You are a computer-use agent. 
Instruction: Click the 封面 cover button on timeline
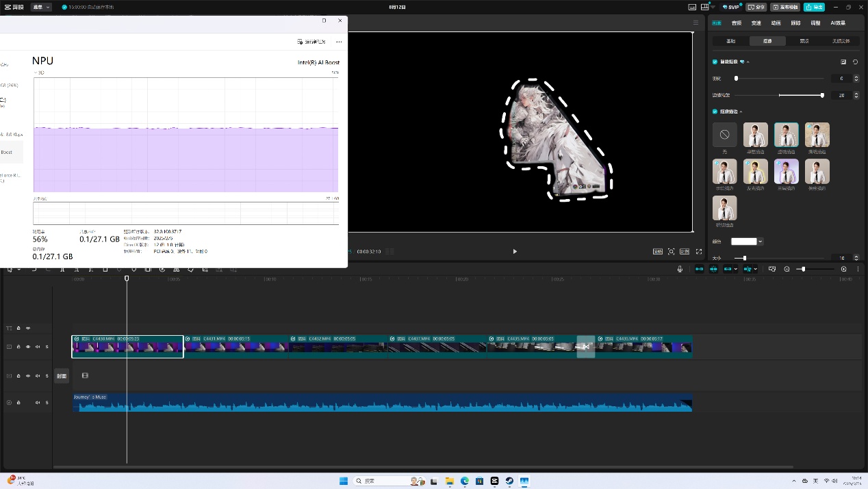tap(62, 376)
